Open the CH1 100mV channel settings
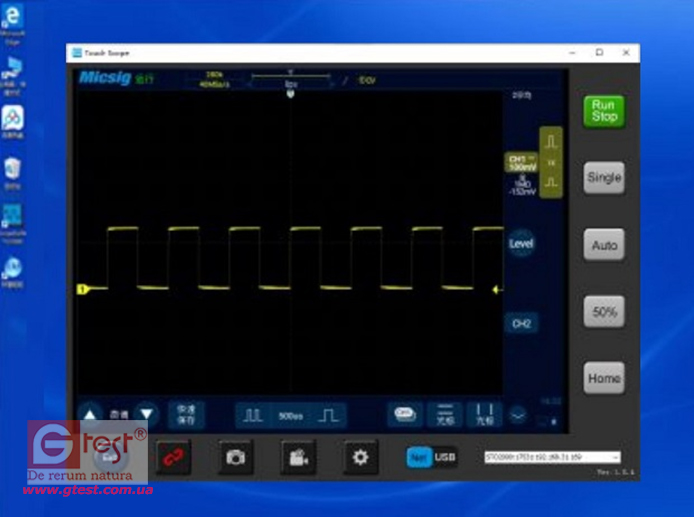The image size is (694, 517). click(521, 163)
